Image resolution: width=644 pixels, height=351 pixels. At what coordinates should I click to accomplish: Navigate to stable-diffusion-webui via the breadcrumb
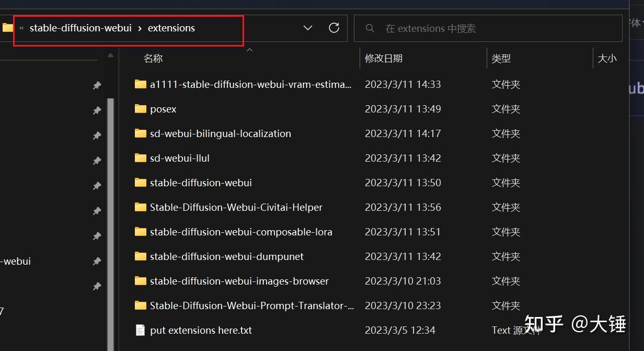pos(80,28)
